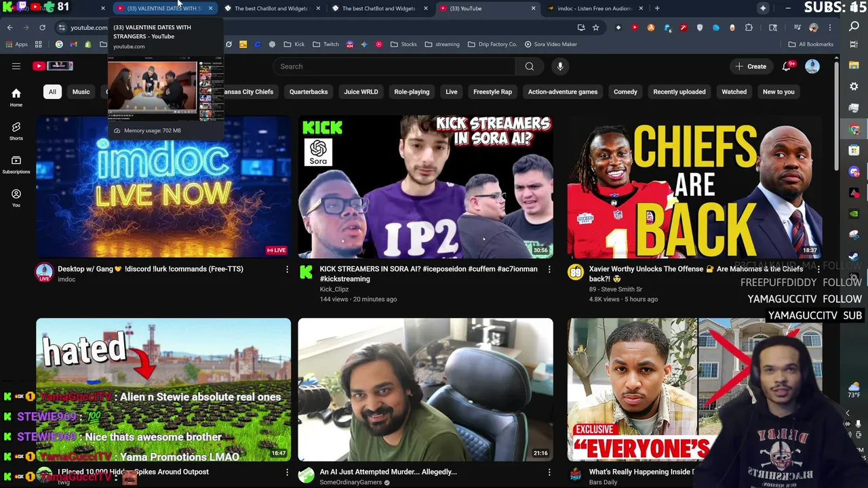
Task: Open the Chrome extensions puzzle icon
Action: [749, 28]
